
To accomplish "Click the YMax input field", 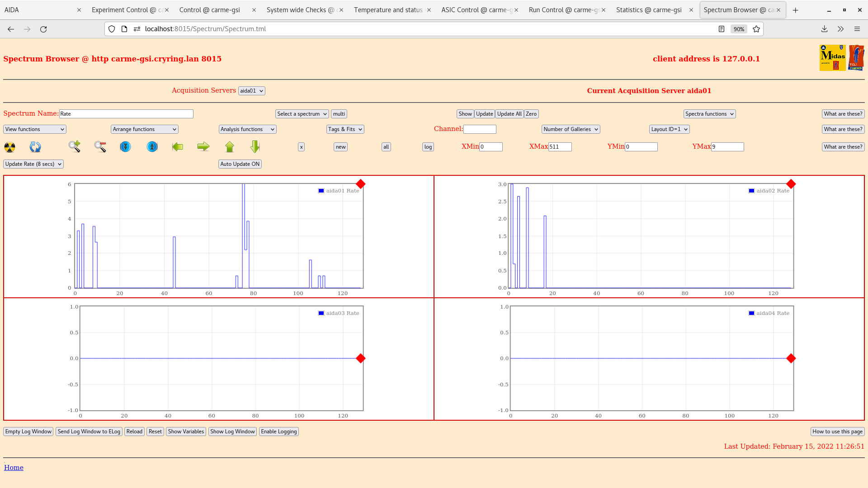I will (727, 147).
